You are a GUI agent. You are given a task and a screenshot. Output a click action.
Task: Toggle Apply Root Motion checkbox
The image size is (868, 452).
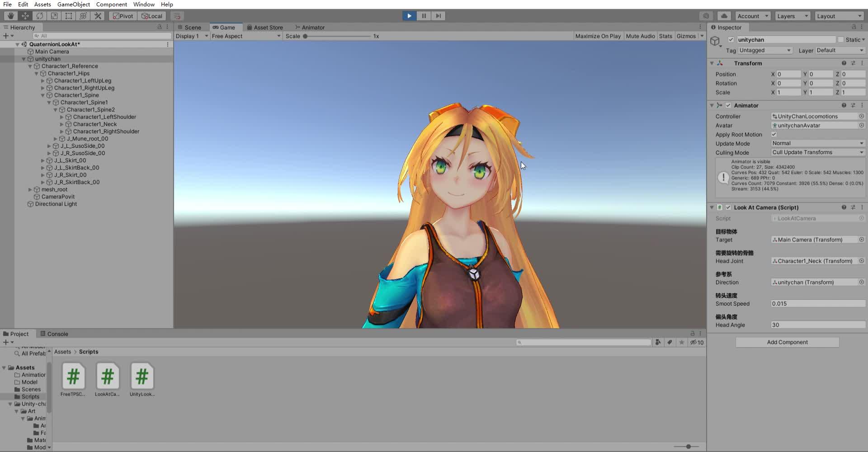pos(774,134)
